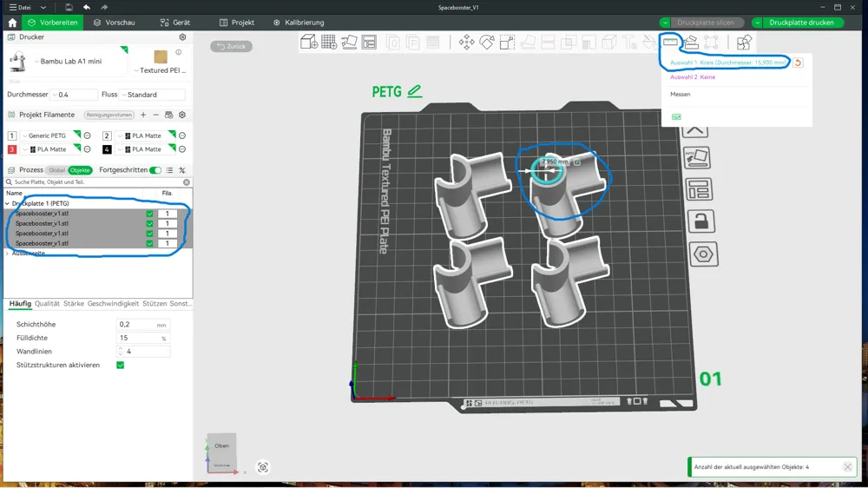The height and width of the screenshot is (488, 868).
Task: Click the Add plate grid icon
Action: (329, 42)
